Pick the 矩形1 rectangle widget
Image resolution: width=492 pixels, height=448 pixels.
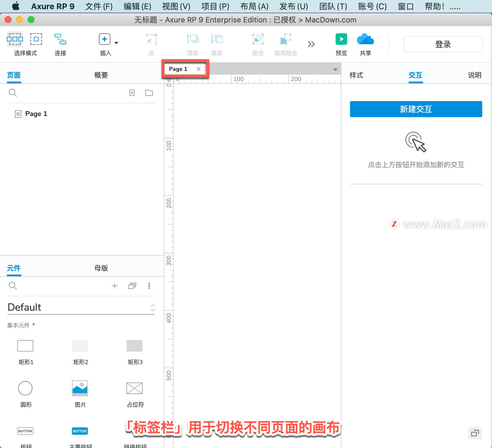pyautogui.click(x=26, y=352)
